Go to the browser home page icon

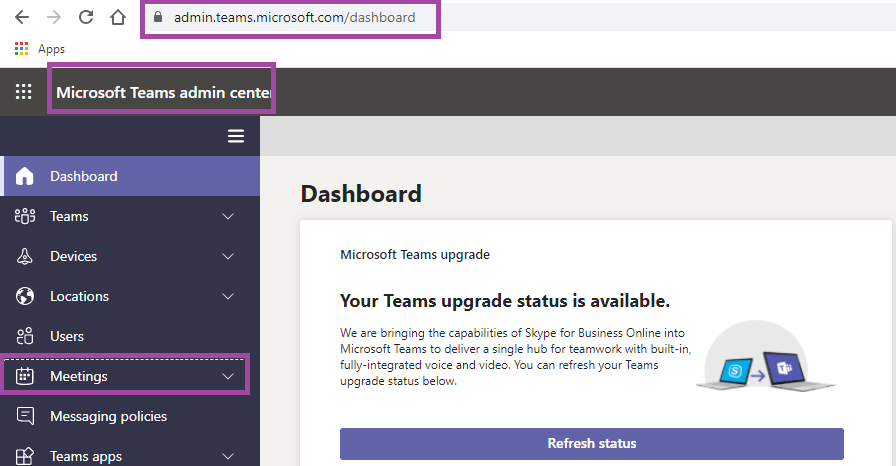(x=118, y=17)
